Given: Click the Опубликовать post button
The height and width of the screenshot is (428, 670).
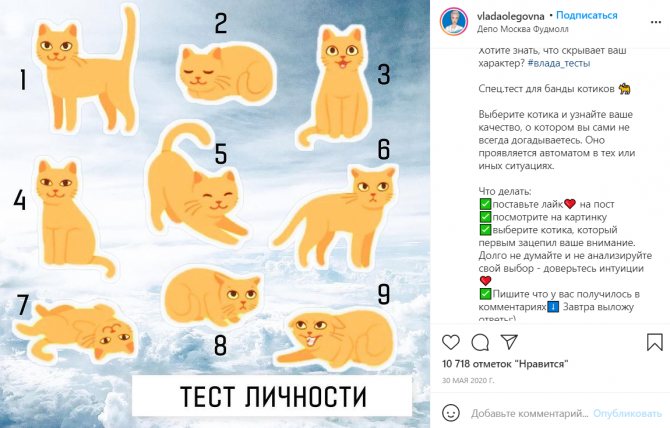Looking at the screenshot, I should (627, 413).
